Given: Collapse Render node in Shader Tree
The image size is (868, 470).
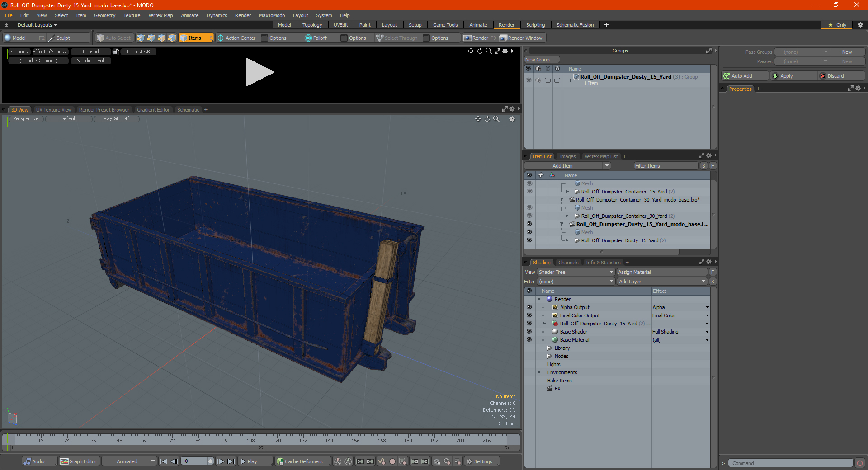Looking at the screenshot, I should (539, 299).
